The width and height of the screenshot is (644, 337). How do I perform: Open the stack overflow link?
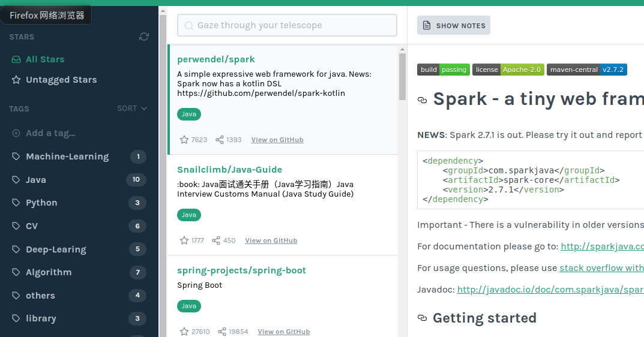pos(601,268)
